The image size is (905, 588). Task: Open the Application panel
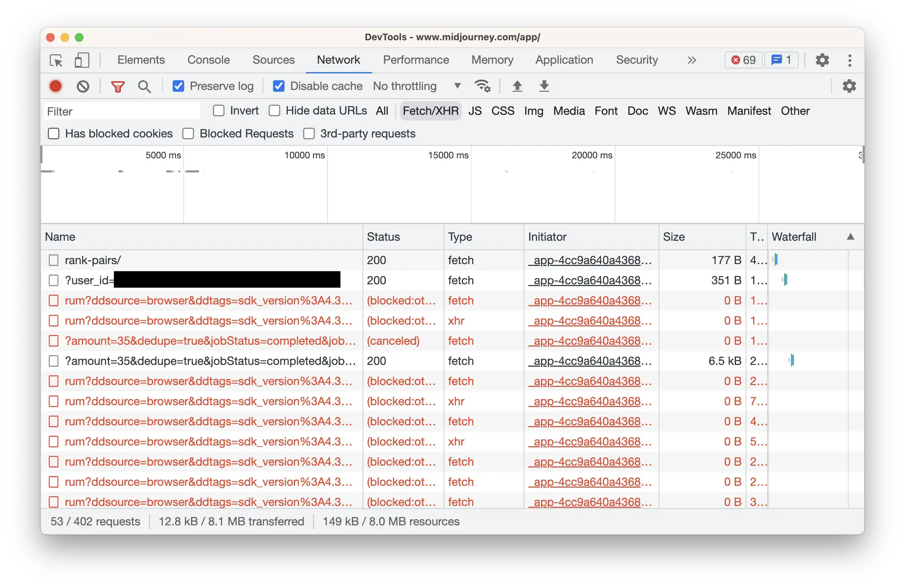[564, 60]
